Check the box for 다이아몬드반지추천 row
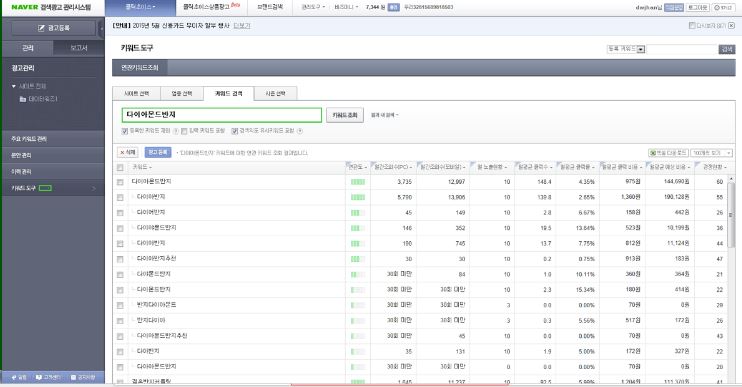 [x=120, y=336]
